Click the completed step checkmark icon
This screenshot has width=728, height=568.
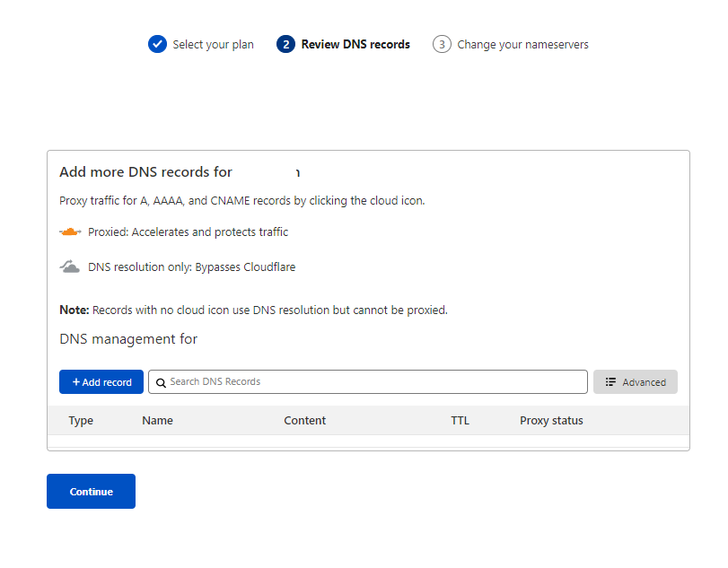coord(157,44)
